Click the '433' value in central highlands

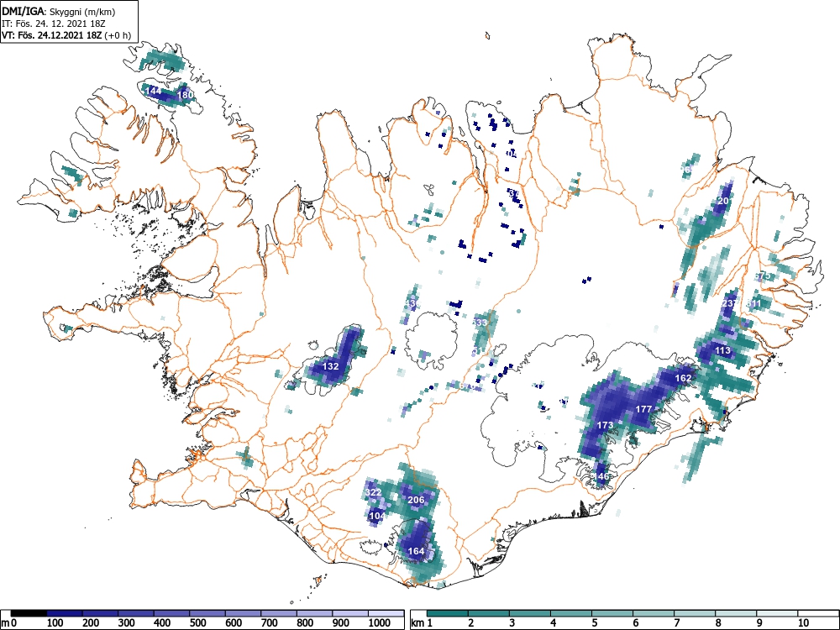coord(480,323)
